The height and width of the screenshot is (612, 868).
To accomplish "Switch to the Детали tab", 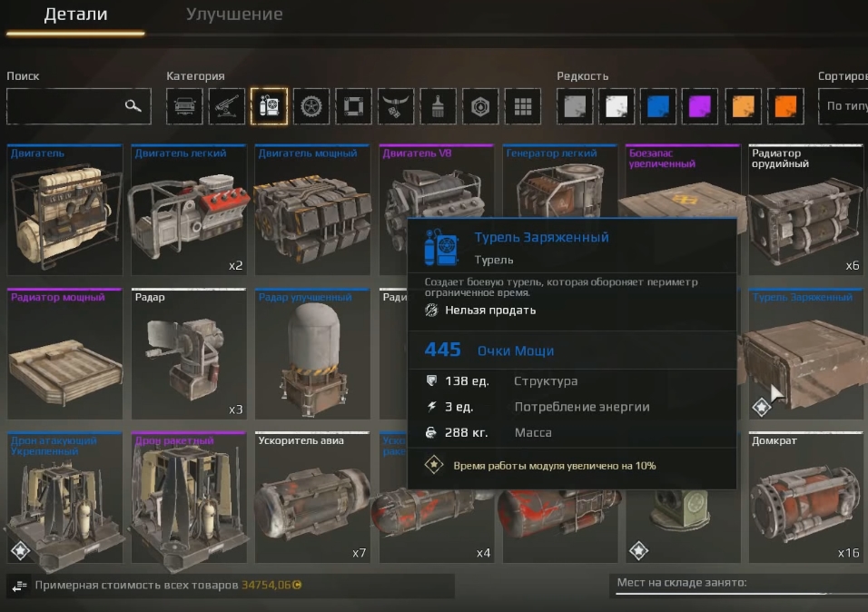I will [x=77, y=15].
